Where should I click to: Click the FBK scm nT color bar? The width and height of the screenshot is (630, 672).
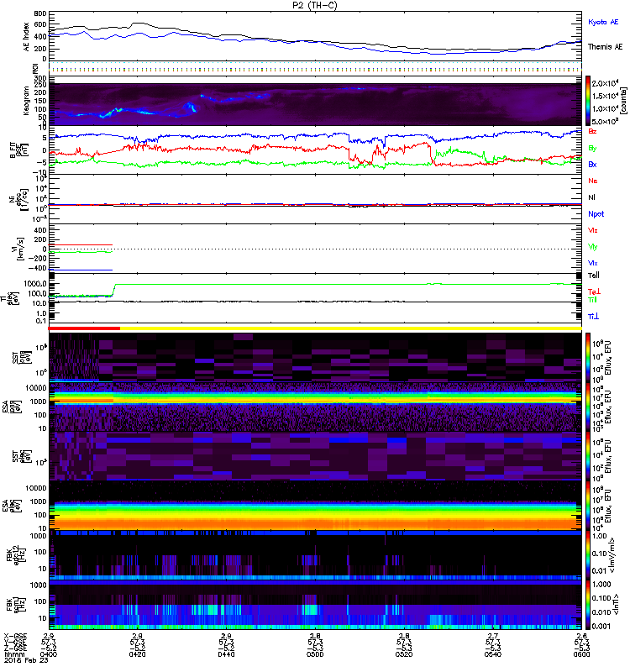coord(588,605)
